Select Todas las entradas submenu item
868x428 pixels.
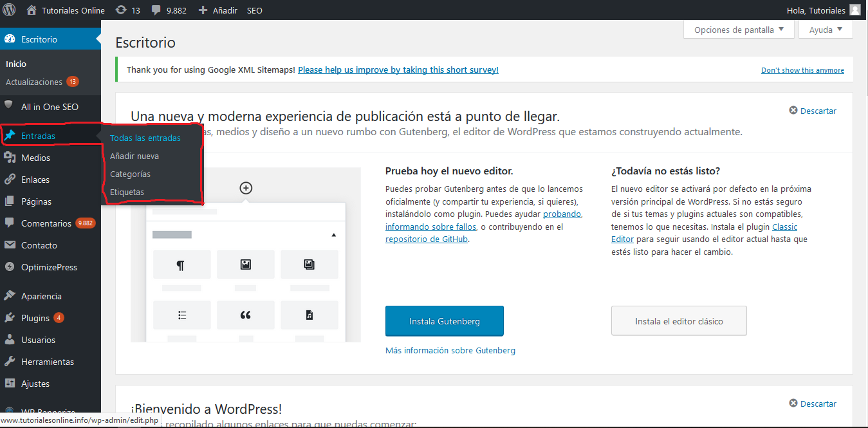click(145, 138)
